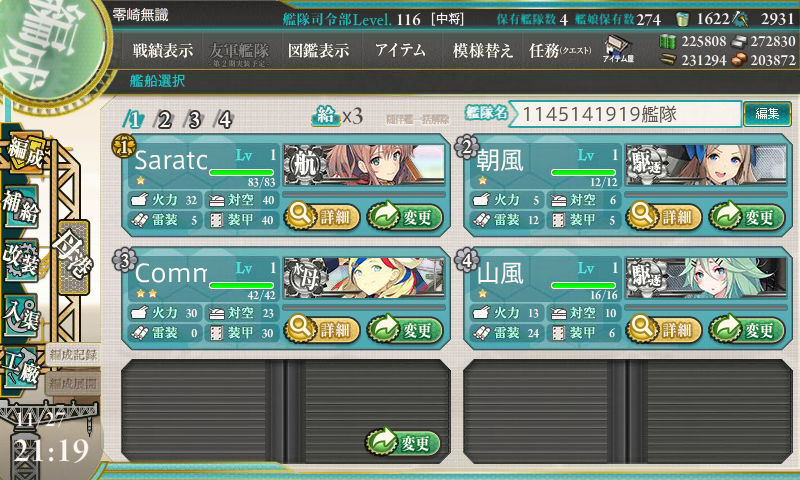The image size is (800, 480).
Task: Open the アイテム屋 item shop icon
Action: pyautogui.click(x=618, y=50)
